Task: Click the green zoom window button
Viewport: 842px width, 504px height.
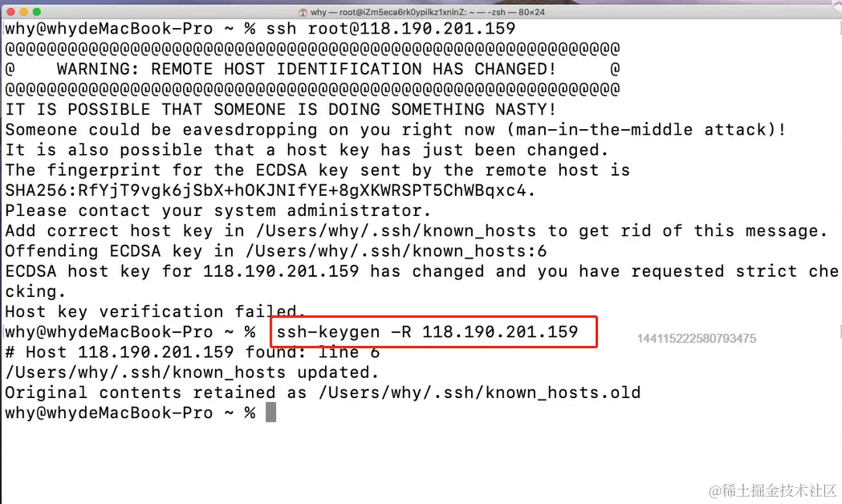Action: click(38, 12)
